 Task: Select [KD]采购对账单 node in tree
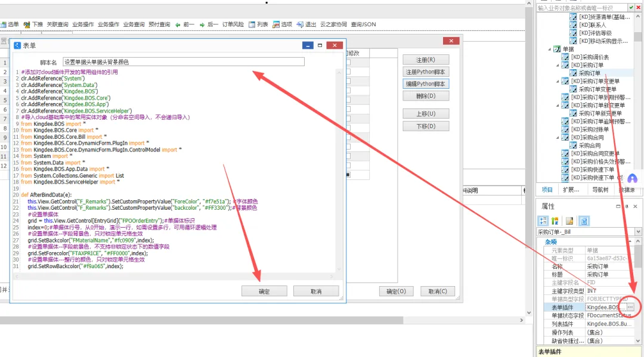point(590,129)
